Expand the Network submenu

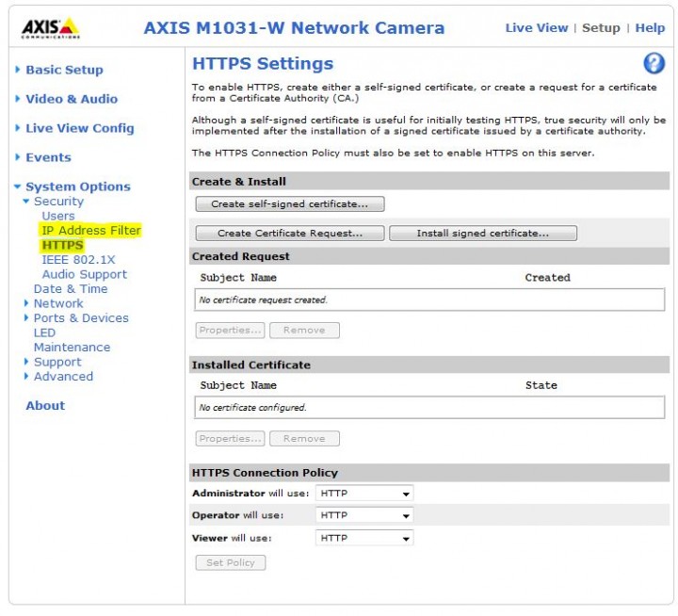coord(58,303)
